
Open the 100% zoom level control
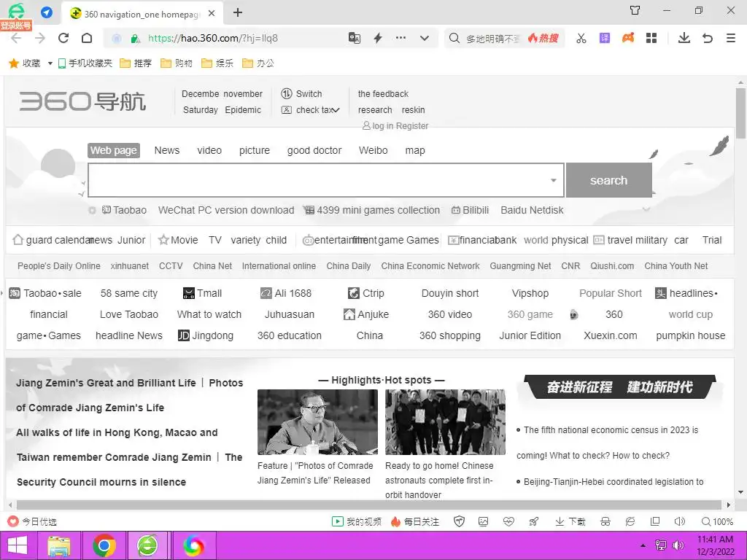tap(717, 522)
